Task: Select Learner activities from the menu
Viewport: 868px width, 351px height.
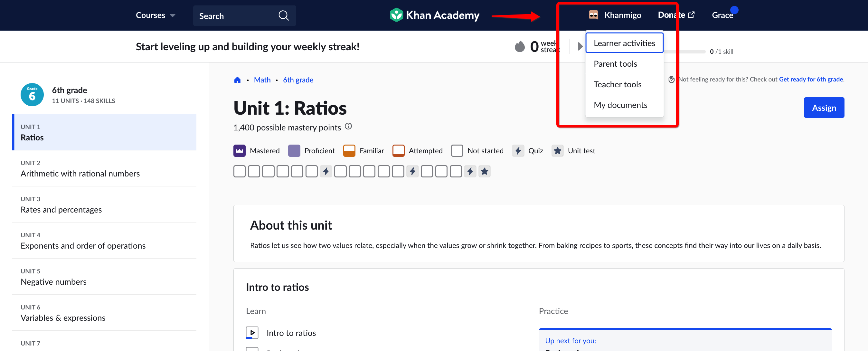Action: coord(624,43)
